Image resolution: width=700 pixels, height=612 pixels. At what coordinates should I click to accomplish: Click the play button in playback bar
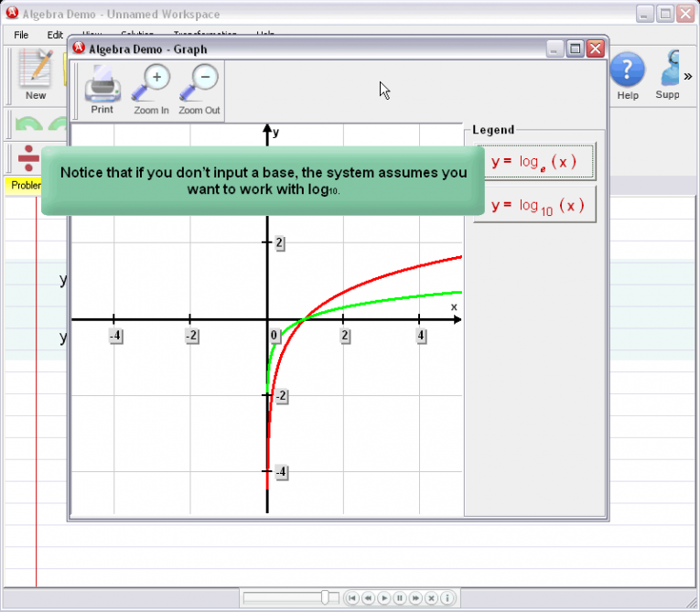tap(384, 597)
